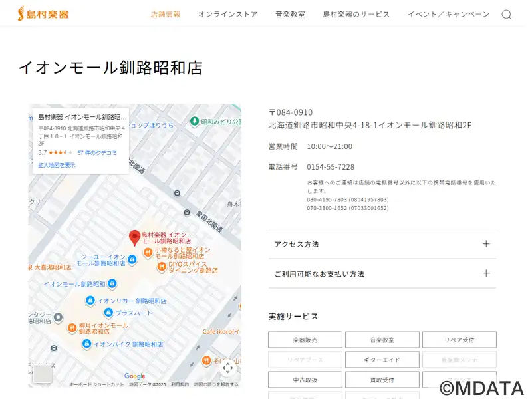Expand アクセス方法 section
The image size is (532, 399).
(x=382, y=244)
